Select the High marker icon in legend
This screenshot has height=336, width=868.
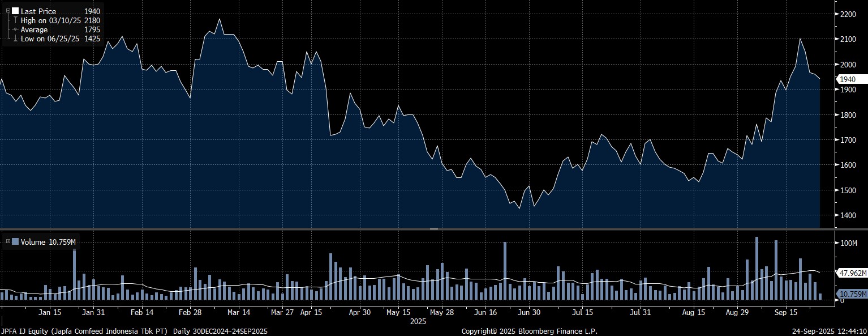pyautogui.click(x=15, y=20)
